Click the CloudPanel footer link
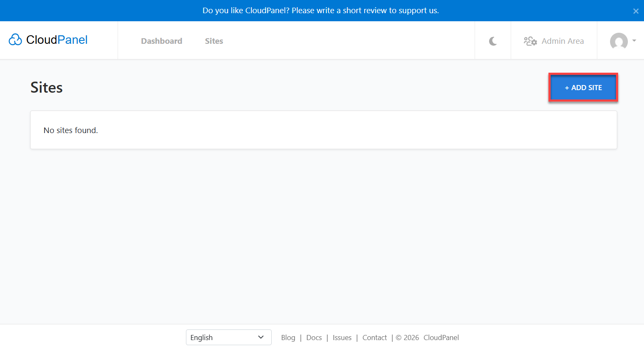The image size is (644, 349). point(441,338)
